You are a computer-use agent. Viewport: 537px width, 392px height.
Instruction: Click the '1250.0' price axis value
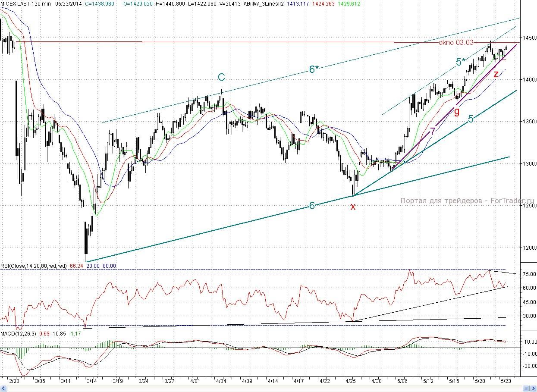point(529,206)
